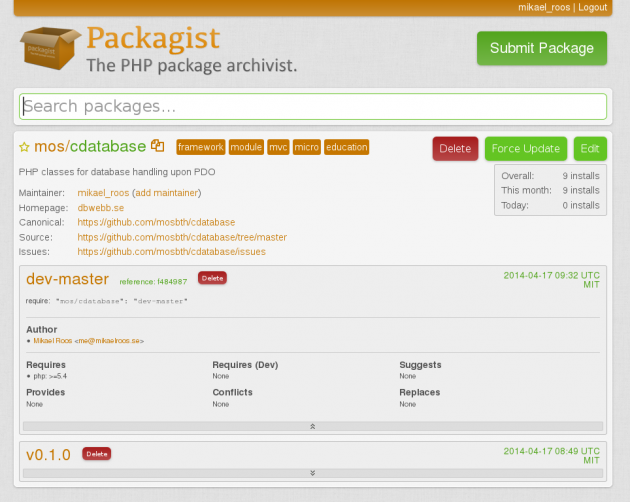This screenshot has width=630, height=502.
Task: Click the Overall 9 installs stat
Action: click(550, 176)
